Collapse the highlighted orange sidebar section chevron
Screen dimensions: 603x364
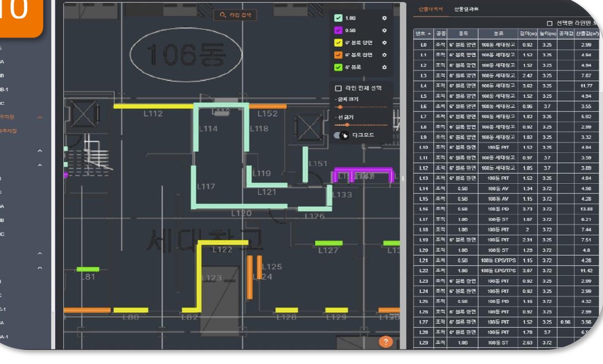(40, 117)
